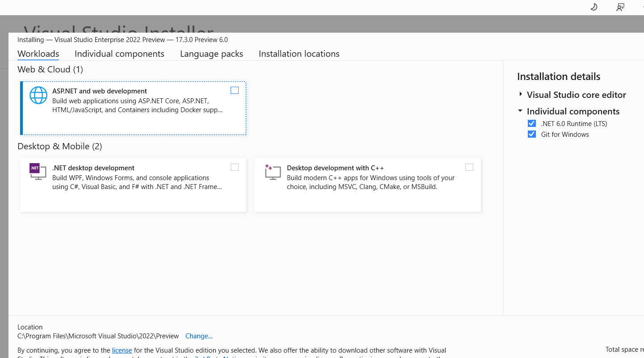
Task: Toggle dark theme with the moon icon
Action: pyautogui.click(x=593, y=7)
